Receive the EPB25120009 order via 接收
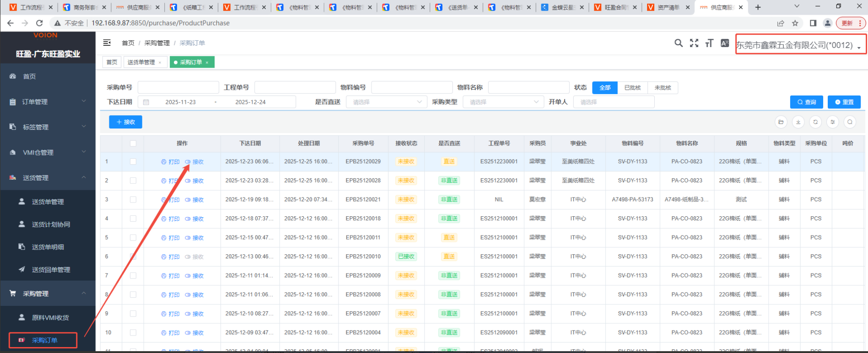The width and height of the screenshot is (868, 353). pyautogui.click(x=194, y=276)
